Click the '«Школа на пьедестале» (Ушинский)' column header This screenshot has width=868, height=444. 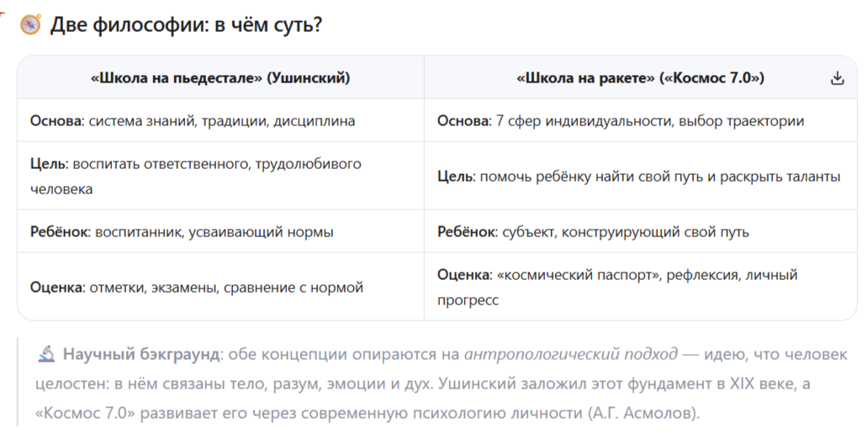pos(220,77)
